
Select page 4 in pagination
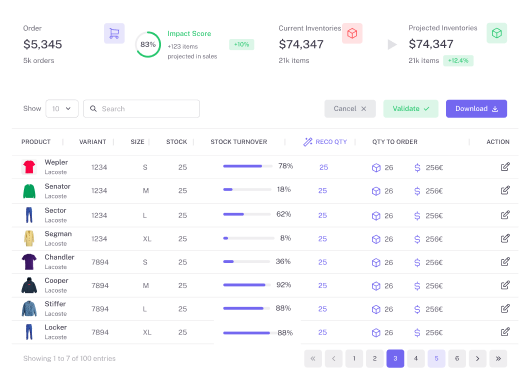coord(416,359)
